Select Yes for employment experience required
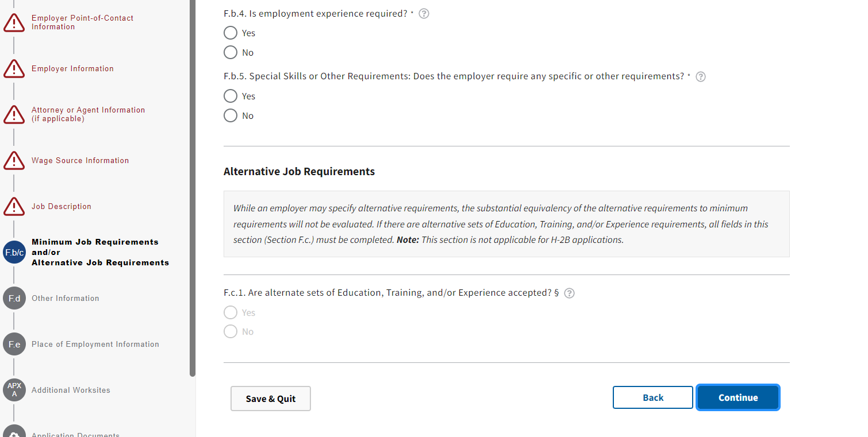This screenshot has height=437, width=868. [x=231, y=33]
